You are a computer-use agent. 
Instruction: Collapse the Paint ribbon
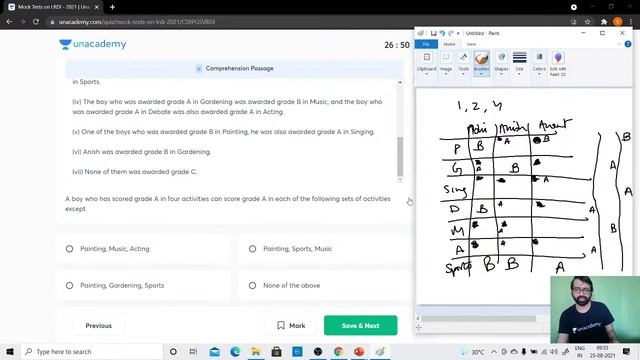pos(619,44)
